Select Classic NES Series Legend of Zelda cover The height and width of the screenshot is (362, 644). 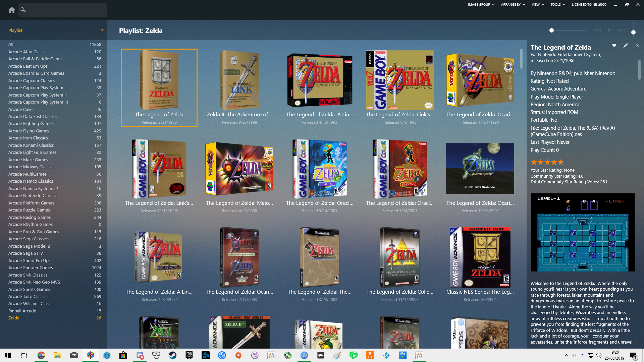480,257
